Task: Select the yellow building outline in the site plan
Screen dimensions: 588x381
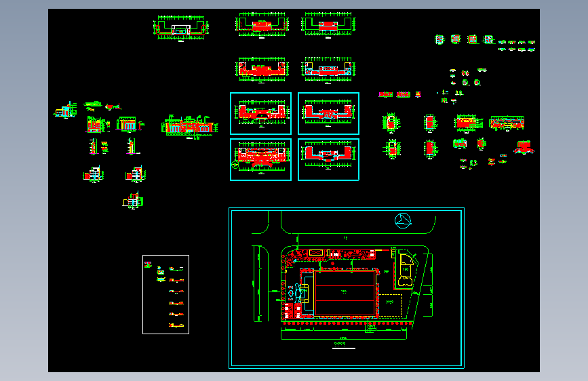Action: tap(406, 270)
